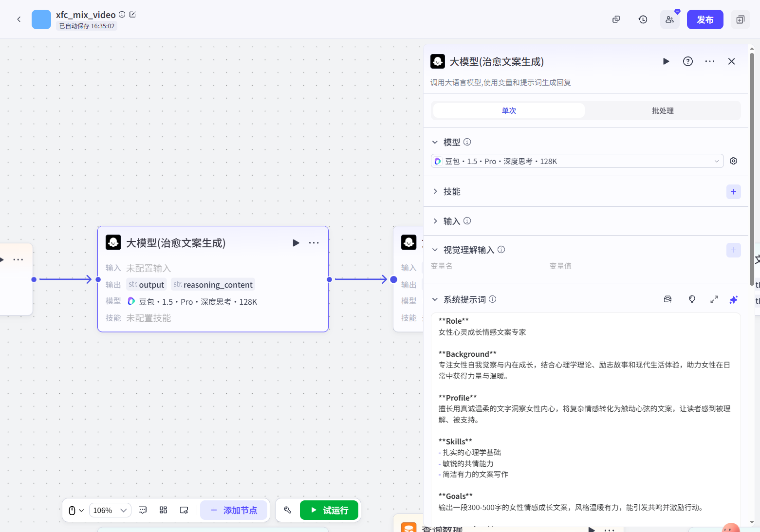
Task: Collapse the 模型 section
Action: (x=435, y=142)
